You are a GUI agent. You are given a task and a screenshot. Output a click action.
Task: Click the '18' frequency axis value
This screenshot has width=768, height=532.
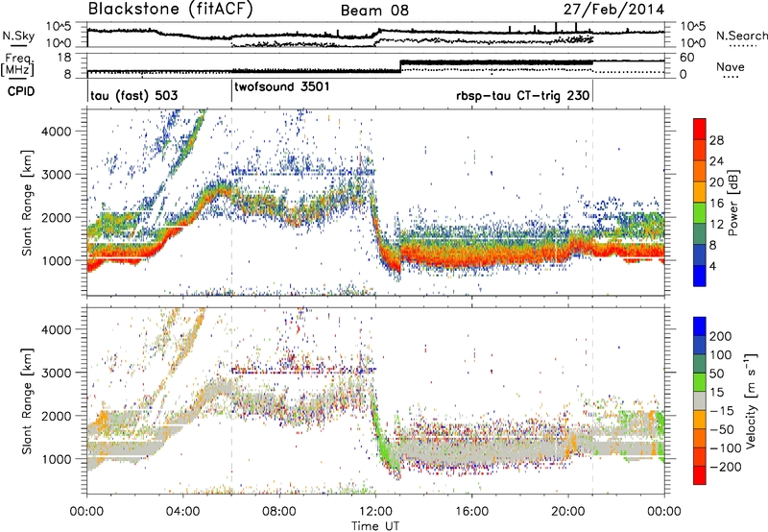pyautogui.click(x=64, y=58)
